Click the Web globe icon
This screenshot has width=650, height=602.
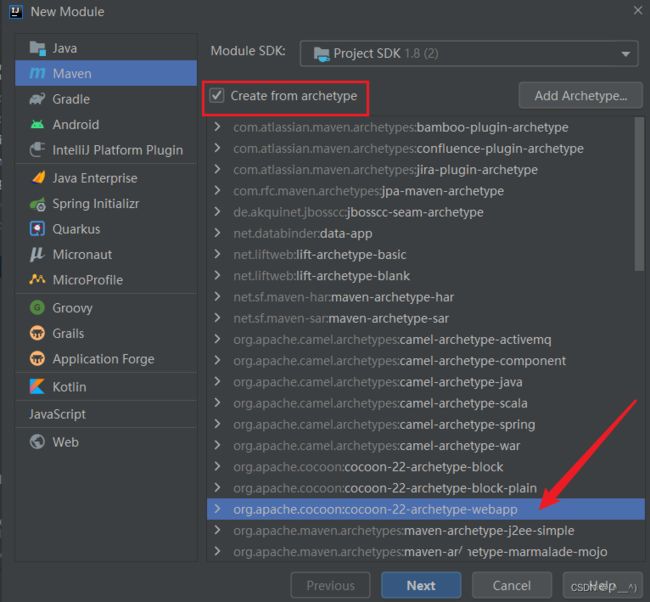pos(37,442)
